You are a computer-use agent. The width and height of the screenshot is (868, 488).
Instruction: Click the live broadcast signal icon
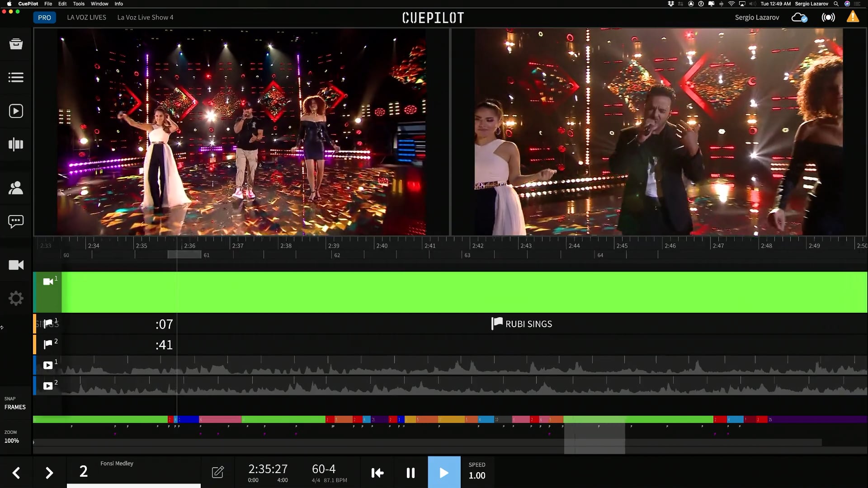(828, 18)
